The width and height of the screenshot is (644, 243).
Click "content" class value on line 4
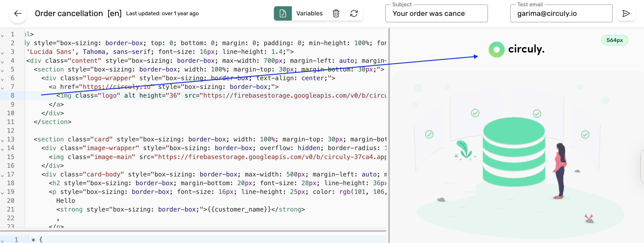(85, 61)
